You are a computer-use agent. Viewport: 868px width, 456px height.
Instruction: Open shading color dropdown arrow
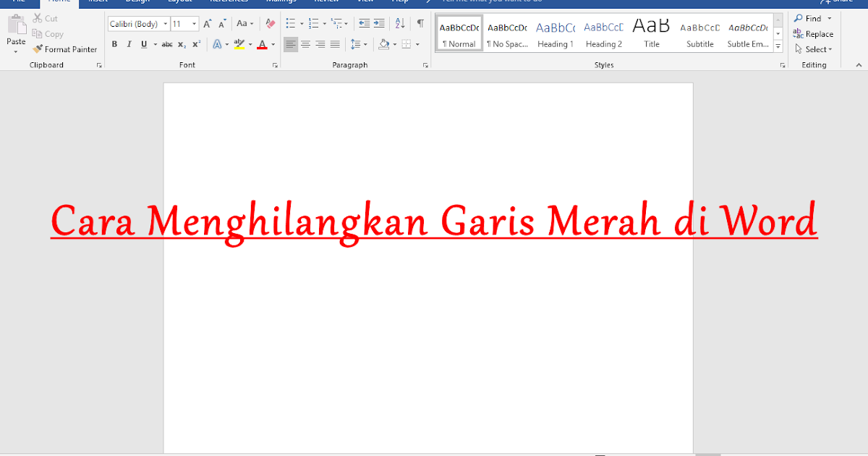(x=395, y=44)
